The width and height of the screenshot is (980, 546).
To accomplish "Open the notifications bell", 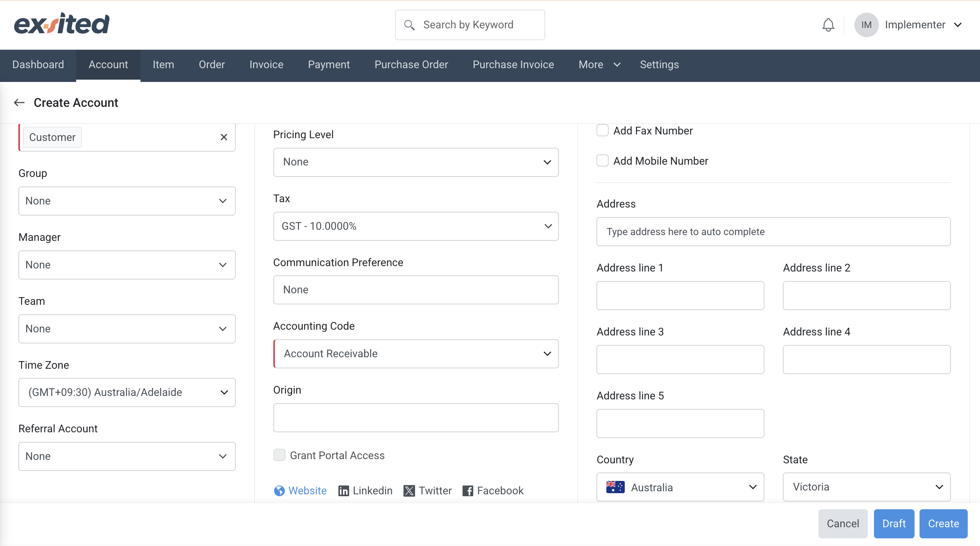I will 828,25.
